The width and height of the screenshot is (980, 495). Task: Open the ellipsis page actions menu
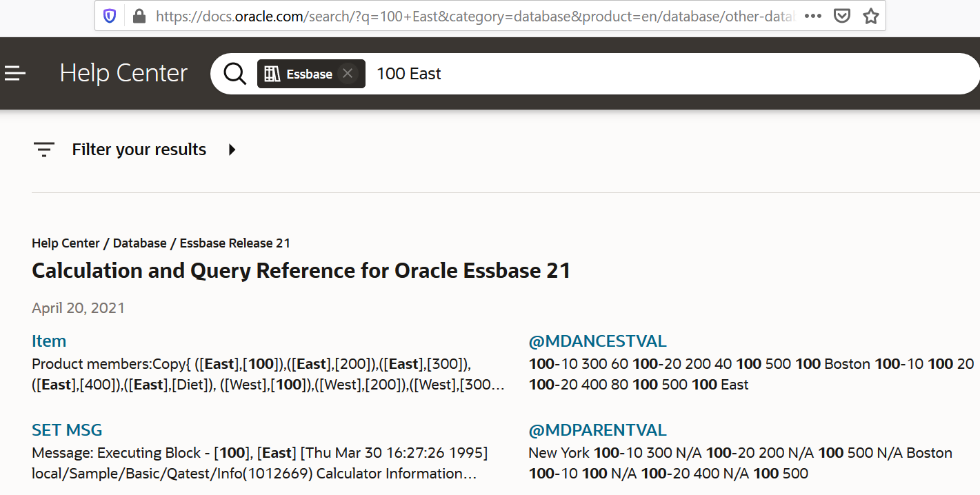click(x=812, y=14)
